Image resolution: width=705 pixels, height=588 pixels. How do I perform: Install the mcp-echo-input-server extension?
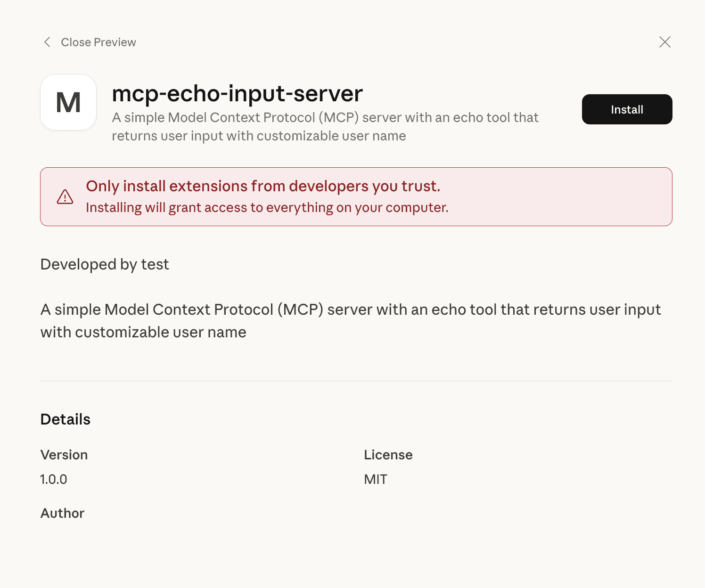point(627,109)
